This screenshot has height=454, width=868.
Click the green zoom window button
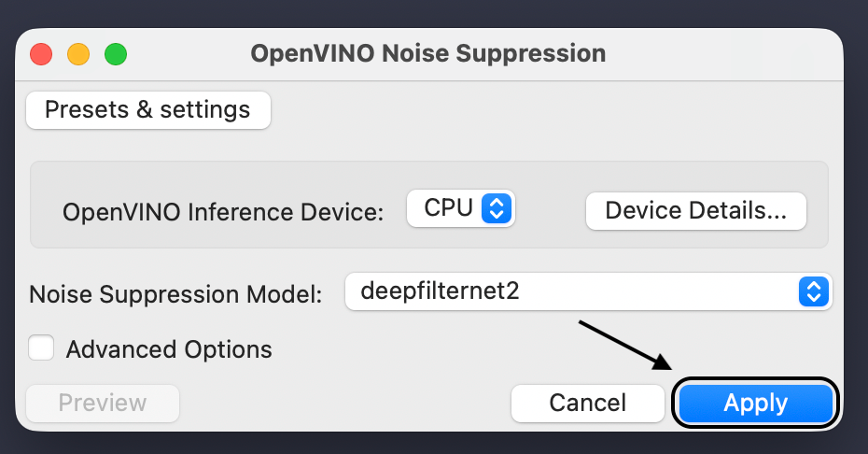click(116, 54)
